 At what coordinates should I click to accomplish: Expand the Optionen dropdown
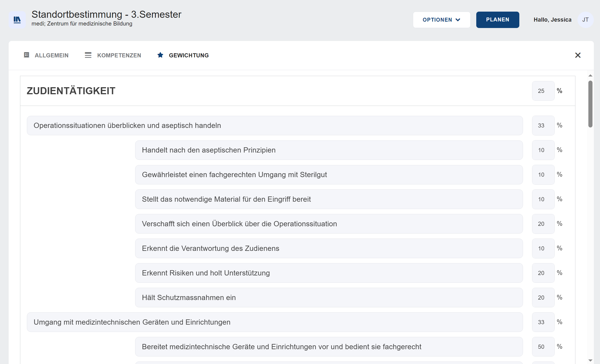441,20
